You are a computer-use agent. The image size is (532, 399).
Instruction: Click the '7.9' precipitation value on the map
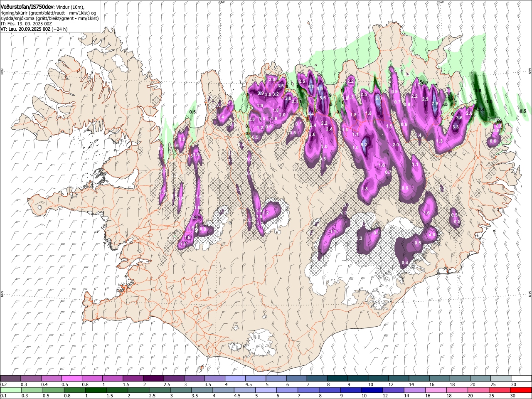435,104
